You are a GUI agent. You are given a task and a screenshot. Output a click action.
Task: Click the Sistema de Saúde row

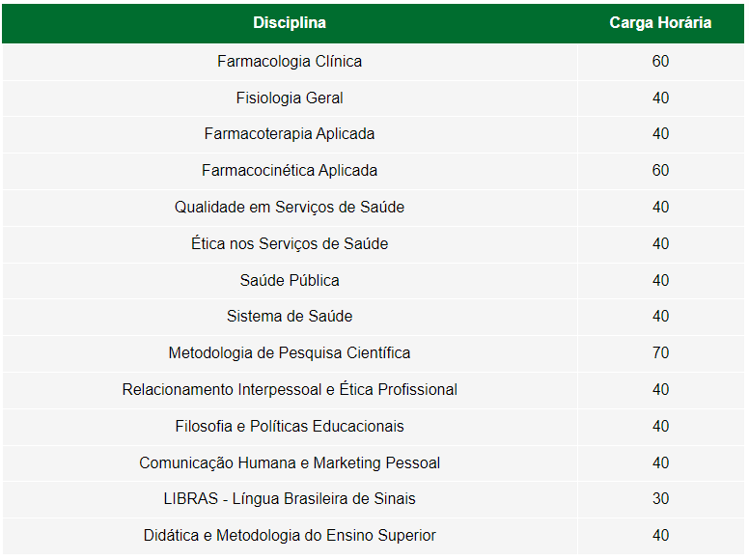coord(290,317)
